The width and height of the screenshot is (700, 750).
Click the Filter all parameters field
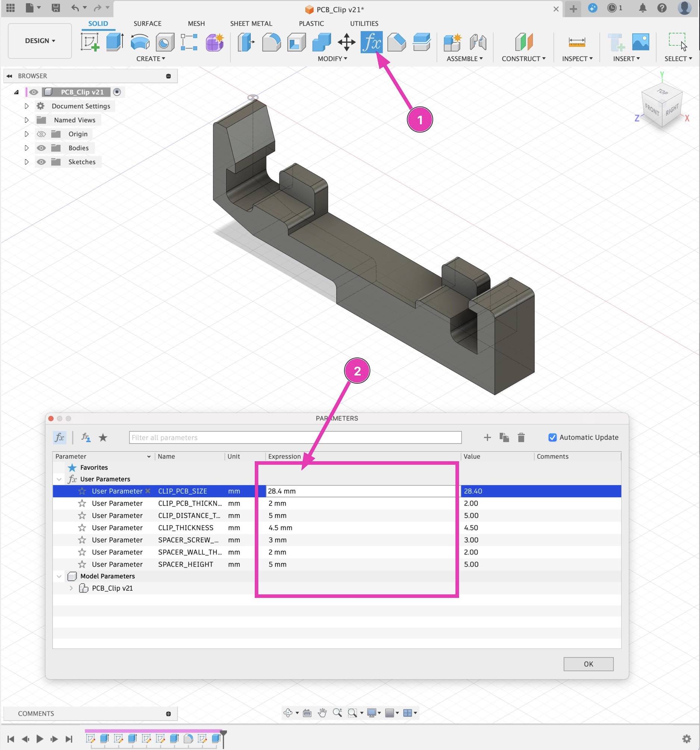pyautogui.click(x=295, y=437)
